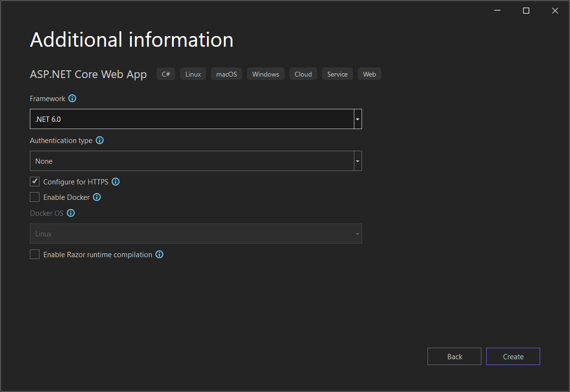This screenshot has height=392, width=570.
Task: Click the Enable Razor runtime compilation label
Action: click(98, 255)
